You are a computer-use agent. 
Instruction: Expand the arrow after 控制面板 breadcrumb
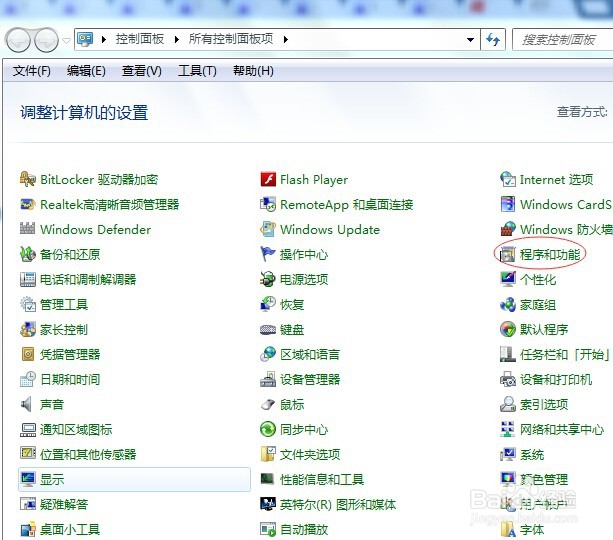click(x=177, y=39)
